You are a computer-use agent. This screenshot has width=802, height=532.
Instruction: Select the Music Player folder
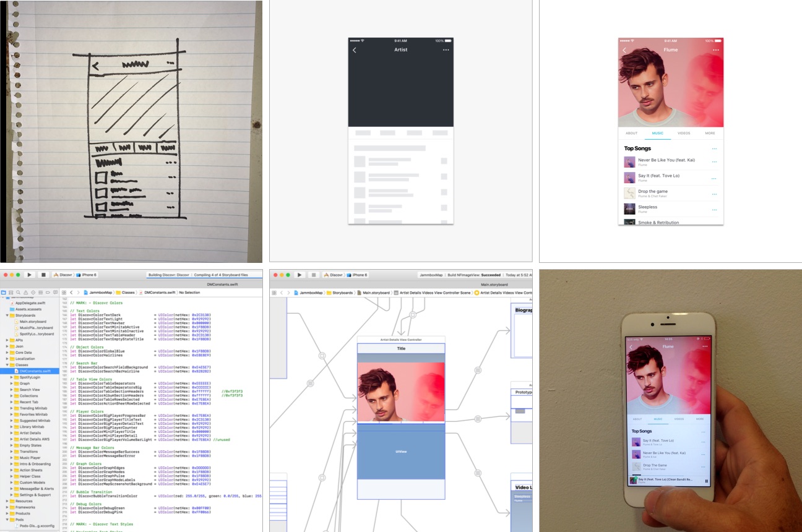click(29, 458)
